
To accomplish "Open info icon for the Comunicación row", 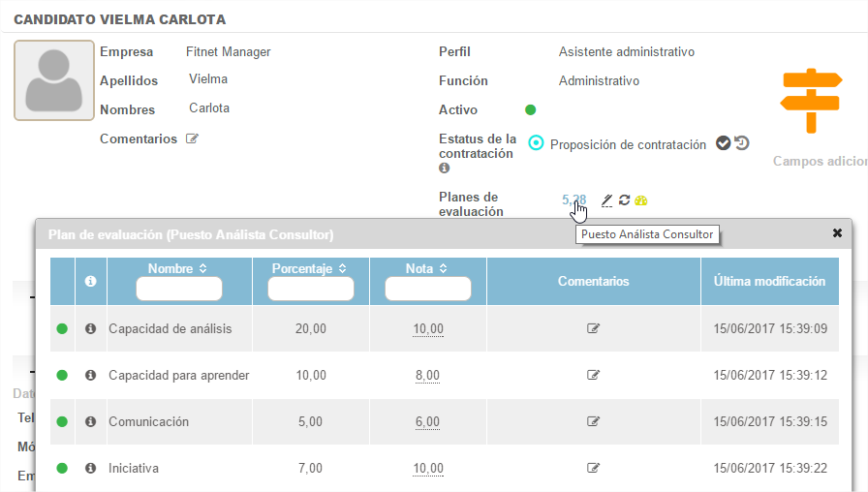I will (x=90, y=421).
